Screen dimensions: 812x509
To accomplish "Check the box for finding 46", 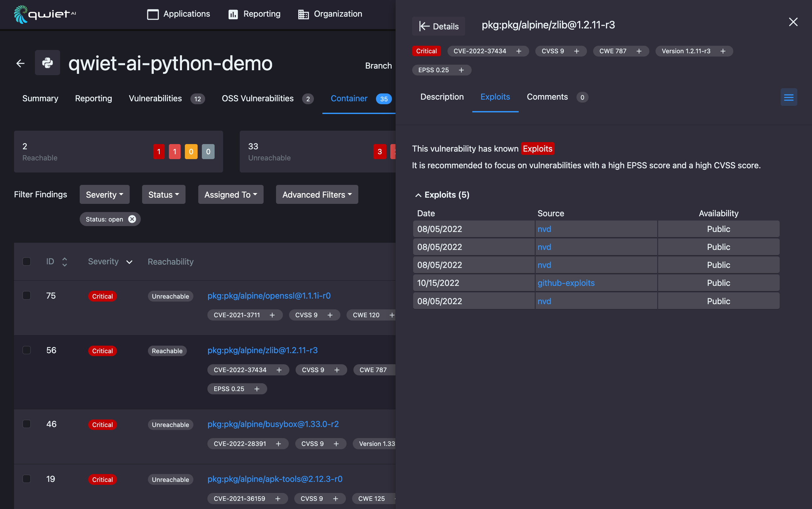I will [26, 424].
